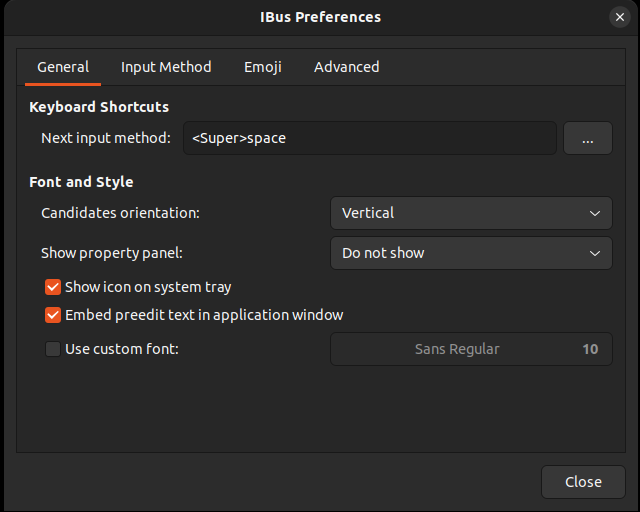640x512 pixels.
Task: Close the window using the title bar X icon
Action: click(618, 17)
